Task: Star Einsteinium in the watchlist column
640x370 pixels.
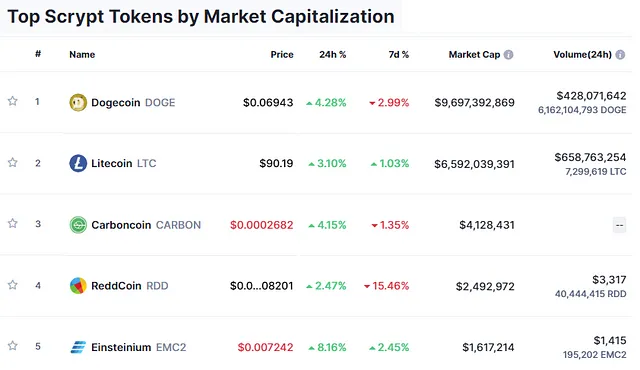Action: click(13, 346)
